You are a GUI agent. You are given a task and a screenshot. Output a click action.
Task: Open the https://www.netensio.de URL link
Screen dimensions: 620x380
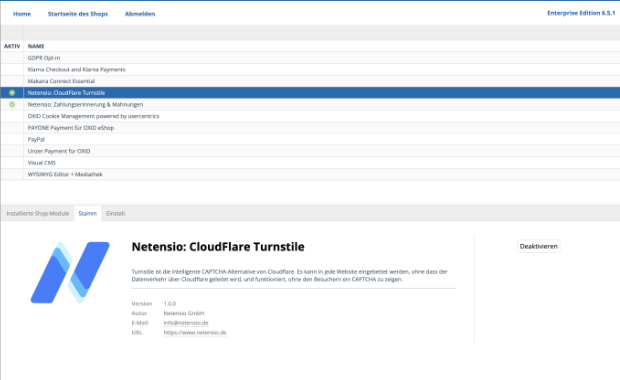coord(195,333)
